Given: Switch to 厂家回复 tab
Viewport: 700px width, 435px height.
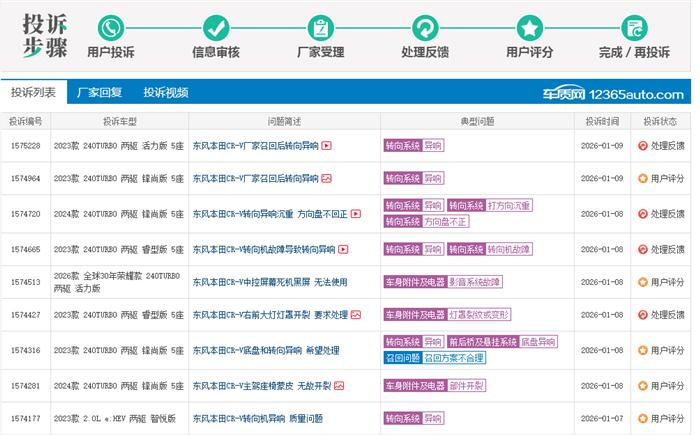Looking at the screenshot, I should [101, 93].
